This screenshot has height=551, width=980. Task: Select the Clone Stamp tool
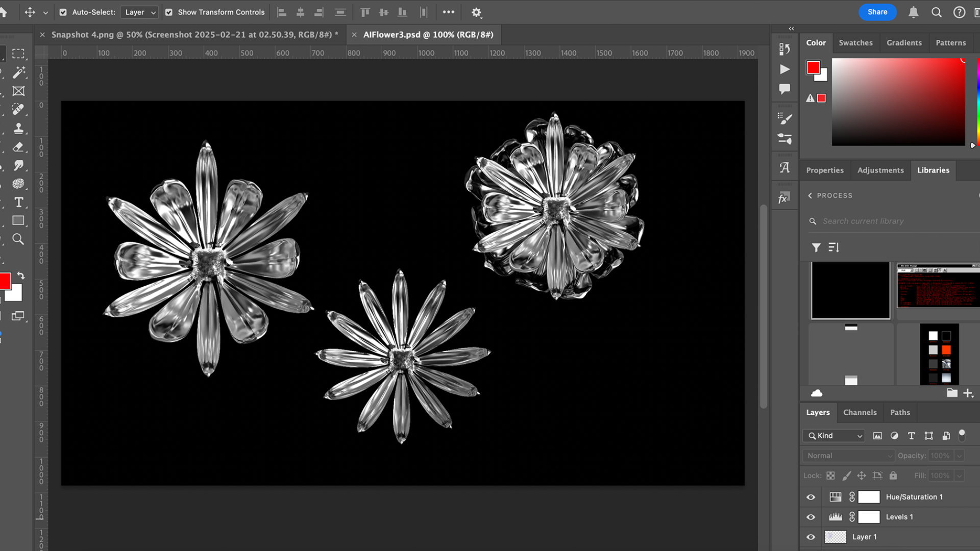19,129
